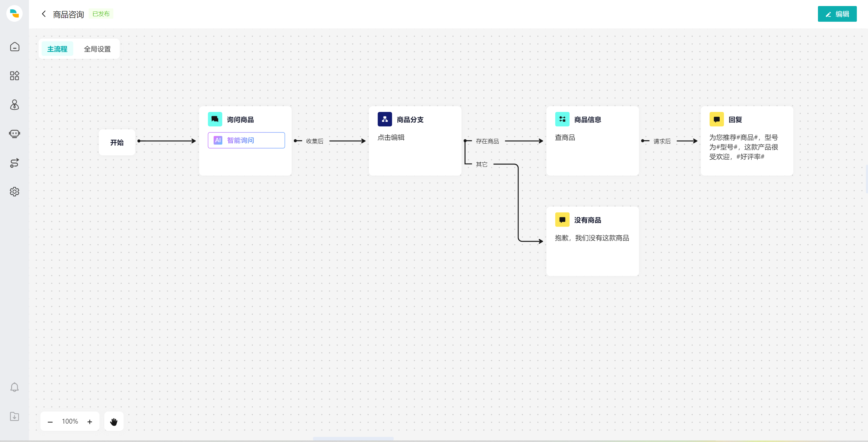Switch to the 全局设置 tab
The height and width of the screenshot is (442, 868).
97,49
